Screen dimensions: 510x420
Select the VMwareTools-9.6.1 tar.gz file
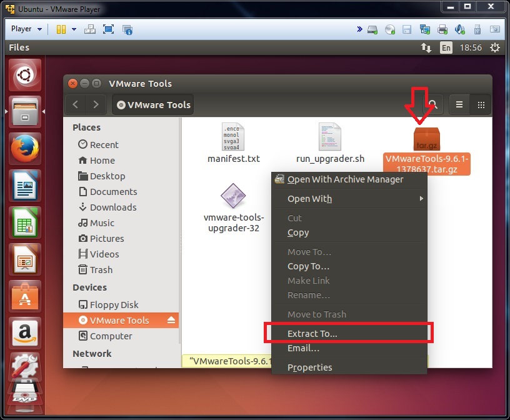[x=427, y=150]
